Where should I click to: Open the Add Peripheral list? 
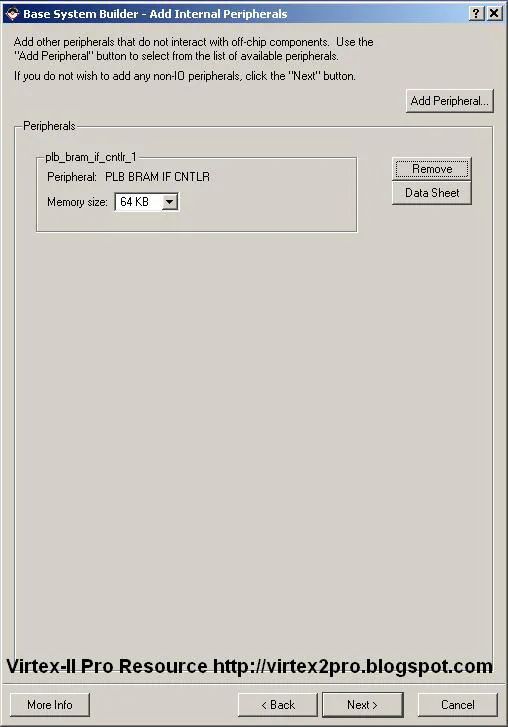point(450,101)
